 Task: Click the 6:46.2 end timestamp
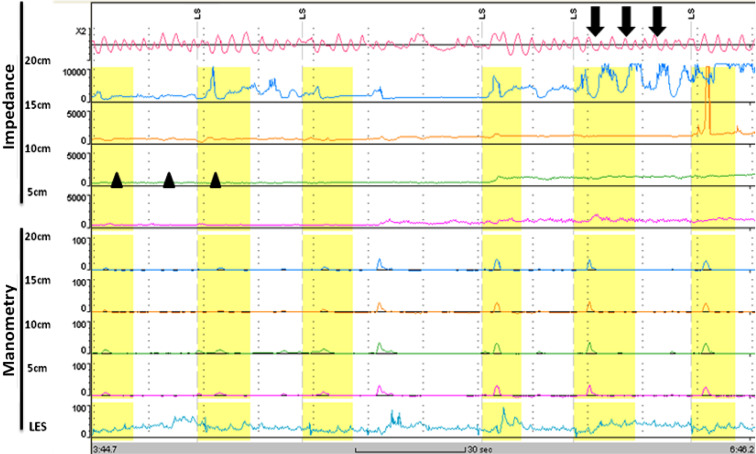741,449
